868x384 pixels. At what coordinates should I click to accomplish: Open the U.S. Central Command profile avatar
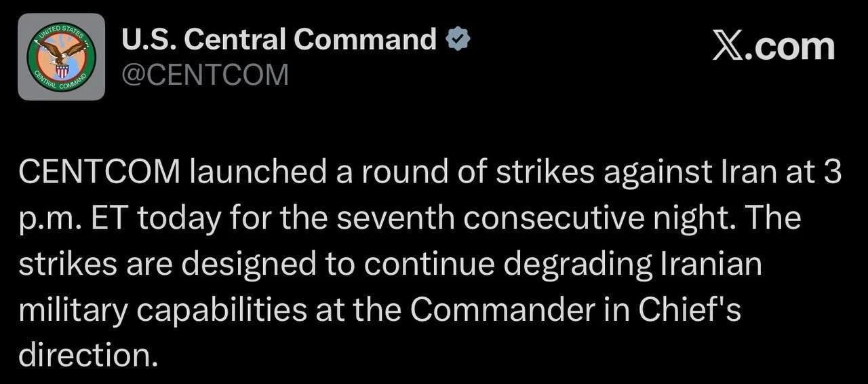[62, 57]
